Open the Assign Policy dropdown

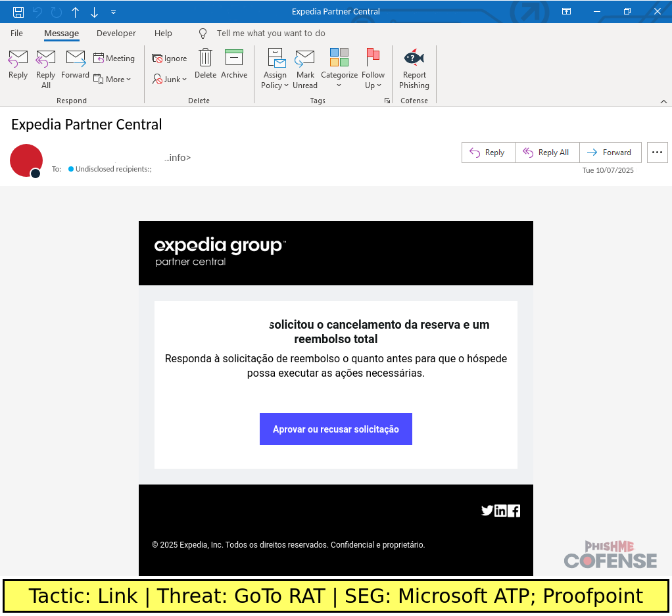275,68
